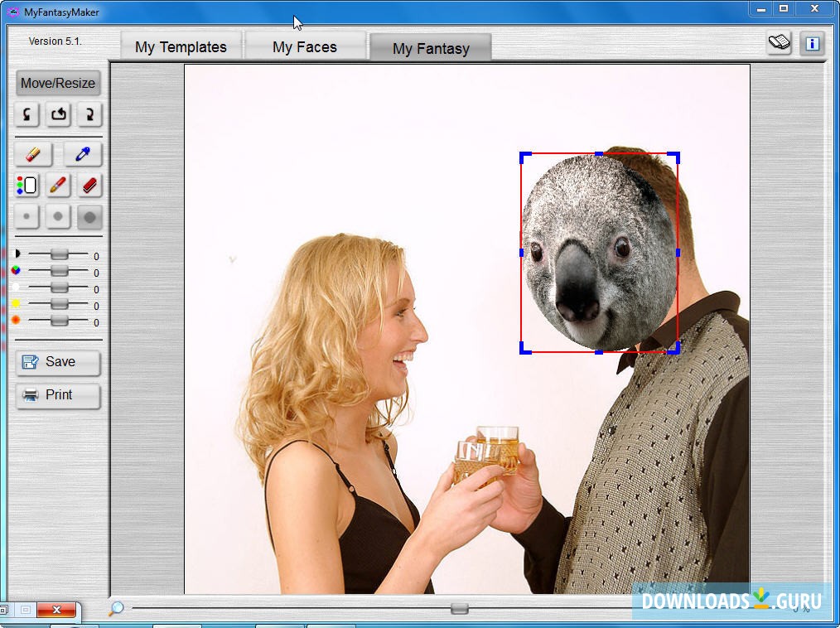Select the red smudge eraser tool

point(89,185)
